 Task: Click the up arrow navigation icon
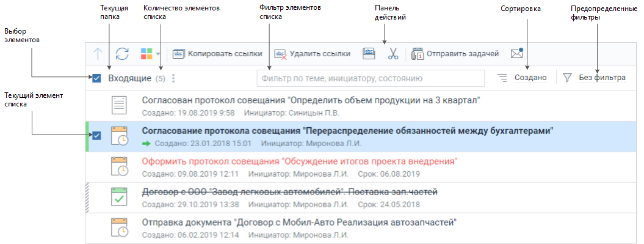[x=98, y=54]
